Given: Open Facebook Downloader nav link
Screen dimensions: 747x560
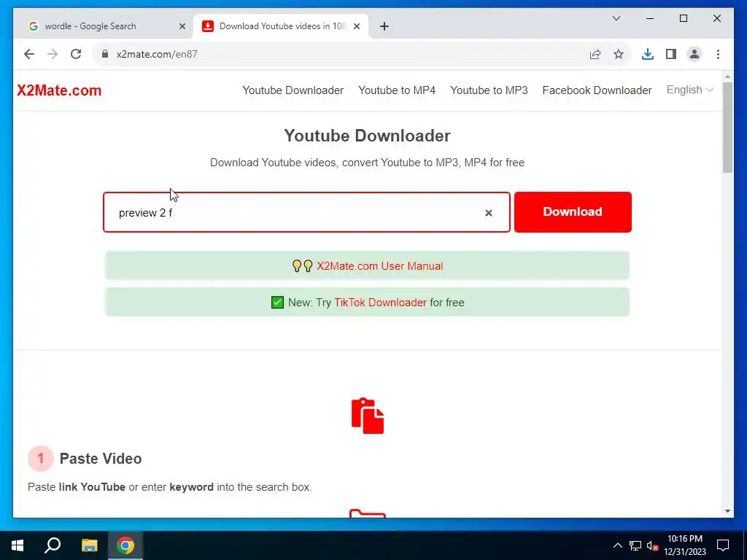Looking at the screenshot, I should click(597, 90).
